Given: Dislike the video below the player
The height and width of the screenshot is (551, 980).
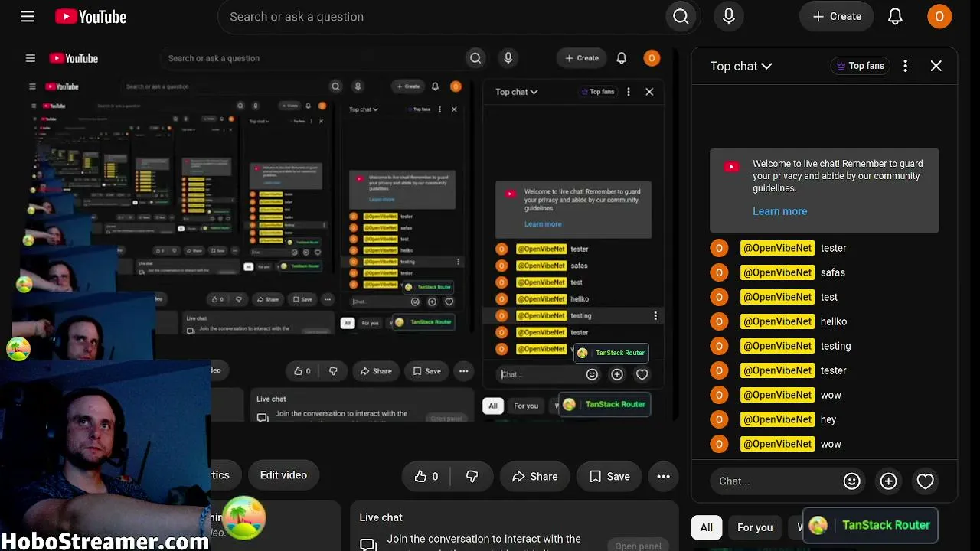Looking at the screenshot, I should tap(472, 476).
